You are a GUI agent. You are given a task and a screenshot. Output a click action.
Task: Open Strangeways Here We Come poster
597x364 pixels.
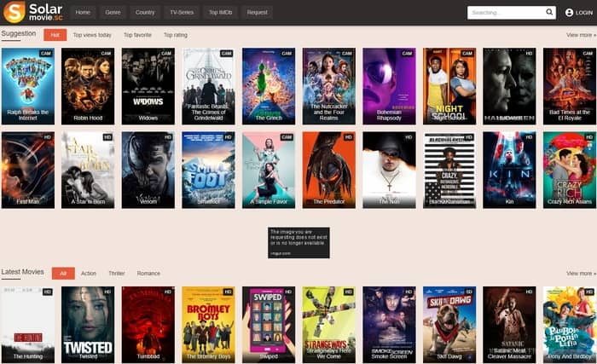click(x=329, y=325)
